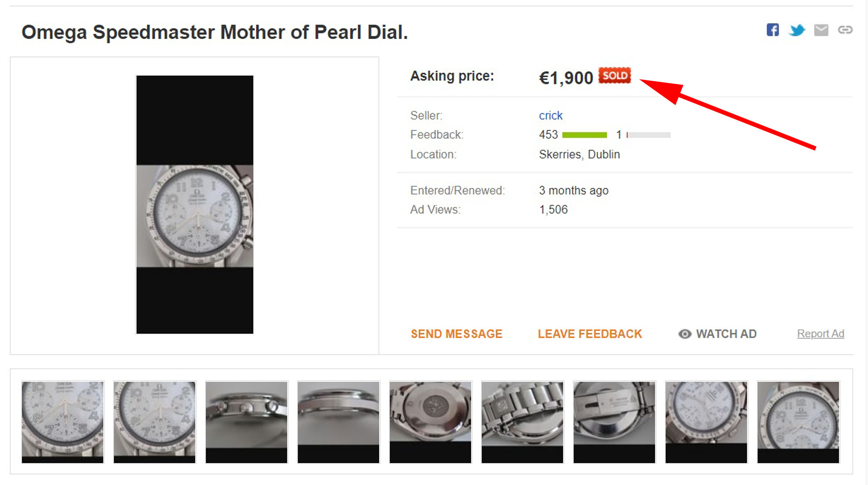Select the second watch dial thumbnail
This screenshot has height=485, width=868.
pos(155,422)
